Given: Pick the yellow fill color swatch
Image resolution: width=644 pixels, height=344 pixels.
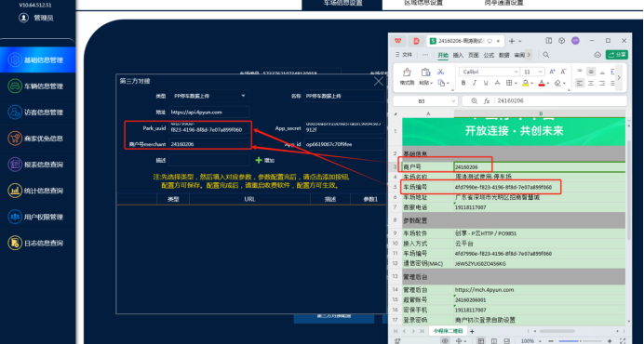Looking at the screenshot, I should click(525, 83).
